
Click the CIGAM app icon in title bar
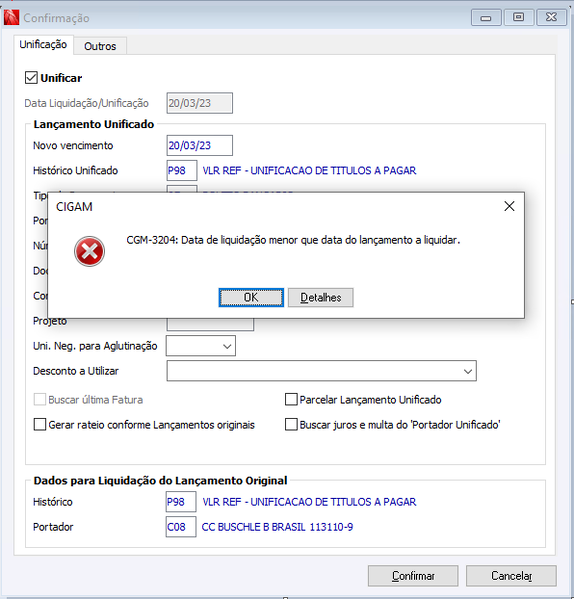tap(11, 18)
